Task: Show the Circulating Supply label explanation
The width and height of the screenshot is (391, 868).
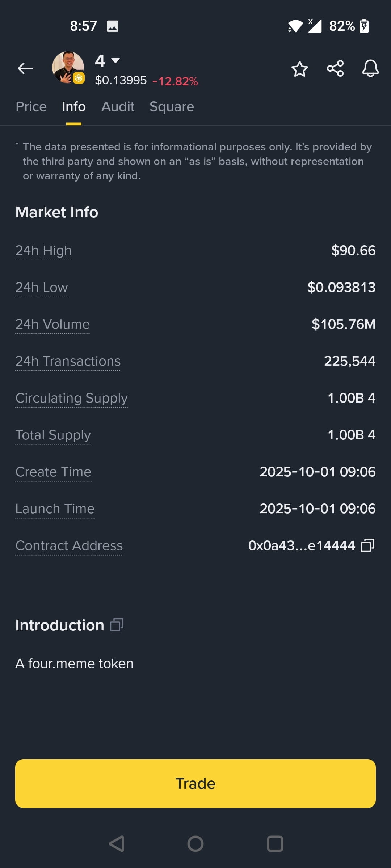Action: [x=72, y=398]
